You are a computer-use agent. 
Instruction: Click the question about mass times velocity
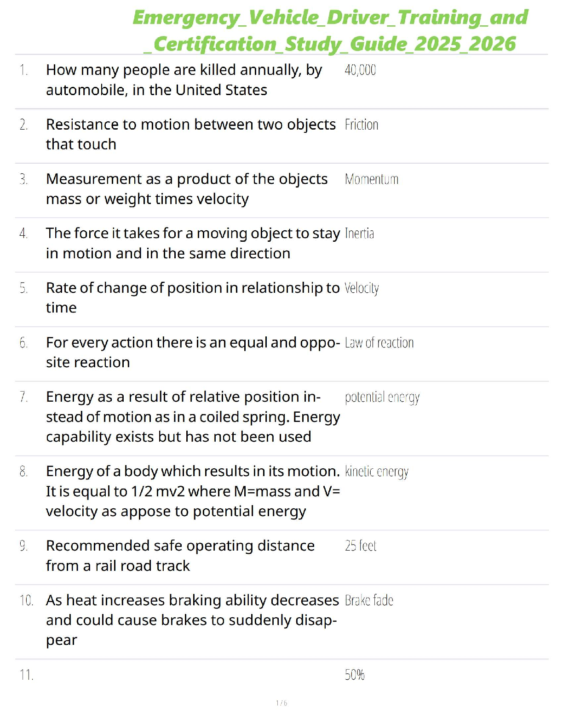(x=187, y=189)
